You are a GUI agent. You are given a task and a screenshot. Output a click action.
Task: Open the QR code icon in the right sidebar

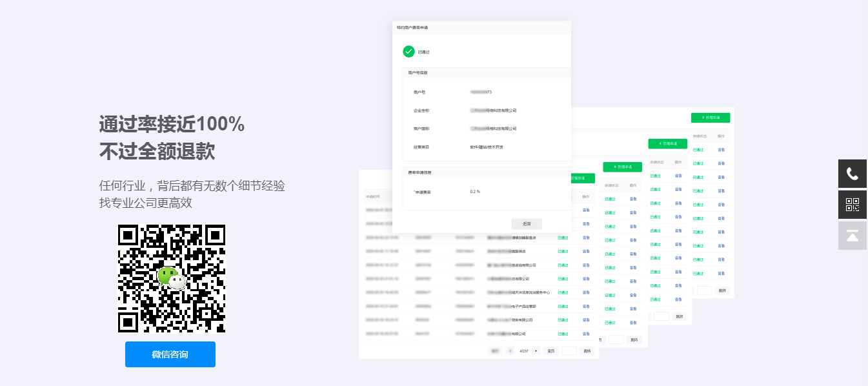click(x=853, y=205)
